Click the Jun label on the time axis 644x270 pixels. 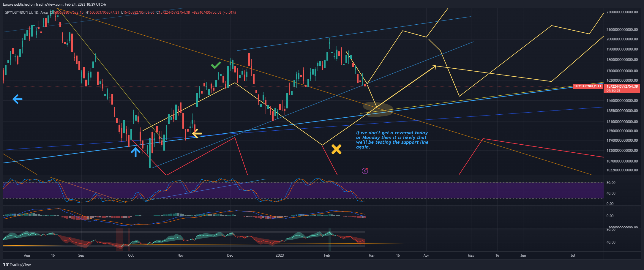523,255
